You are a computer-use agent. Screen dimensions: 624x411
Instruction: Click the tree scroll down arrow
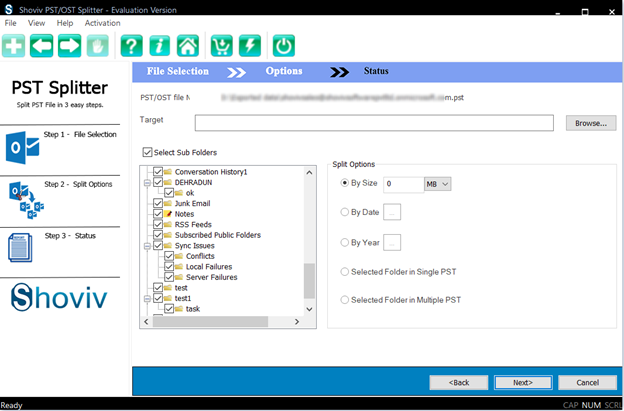point(309,309)
